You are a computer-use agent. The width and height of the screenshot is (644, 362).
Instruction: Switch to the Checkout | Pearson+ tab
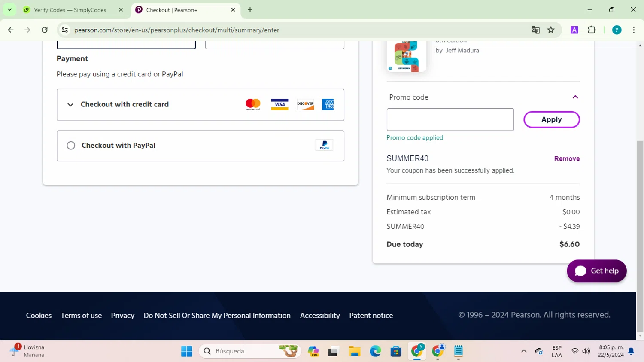click(x=185, y=10)
